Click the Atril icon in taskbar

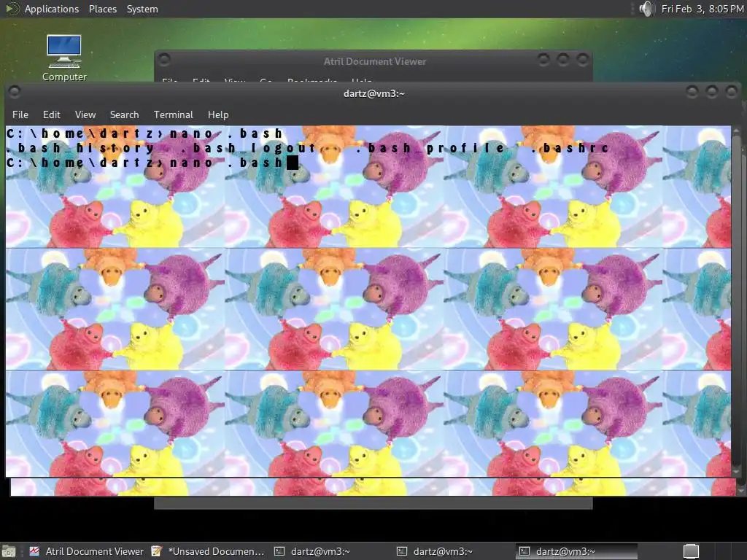point(34,551)
